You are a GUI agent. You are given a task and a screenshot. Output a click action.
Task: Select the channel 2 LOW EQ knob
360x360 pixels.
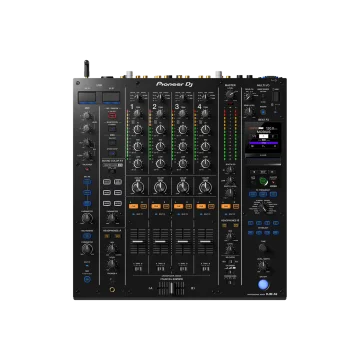click(x=160, y=163)
